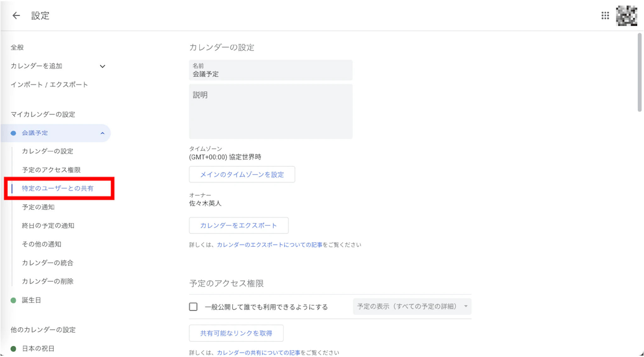
Task: Open the 予定の表示 dropdown
Action: click(x=412, y=306)
